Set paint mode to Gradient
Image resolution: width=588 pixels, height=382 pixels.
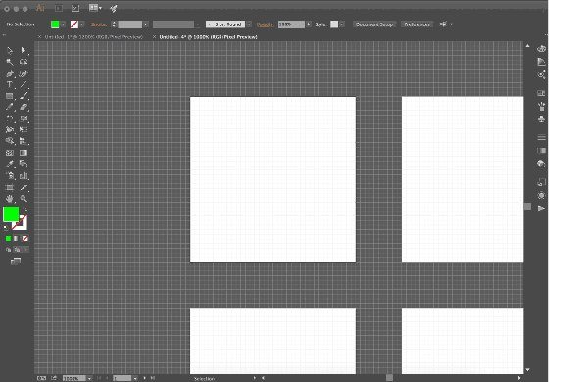16,238
